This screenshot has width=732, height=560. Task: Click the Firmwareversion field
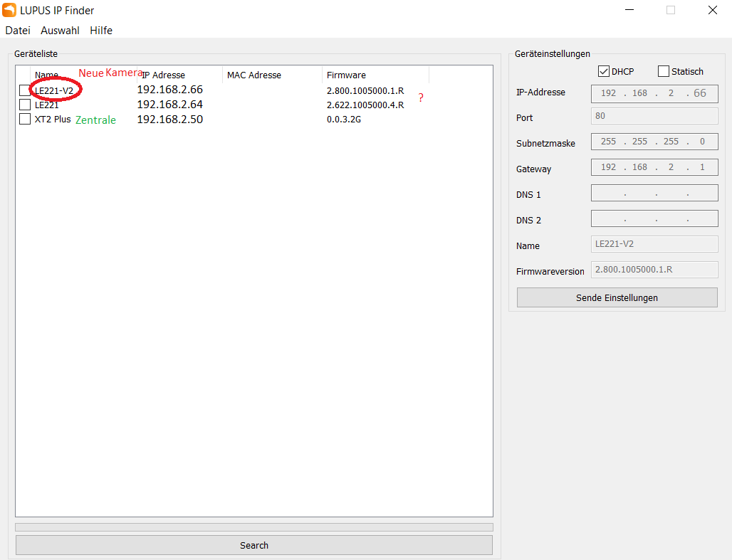(654, 269)
